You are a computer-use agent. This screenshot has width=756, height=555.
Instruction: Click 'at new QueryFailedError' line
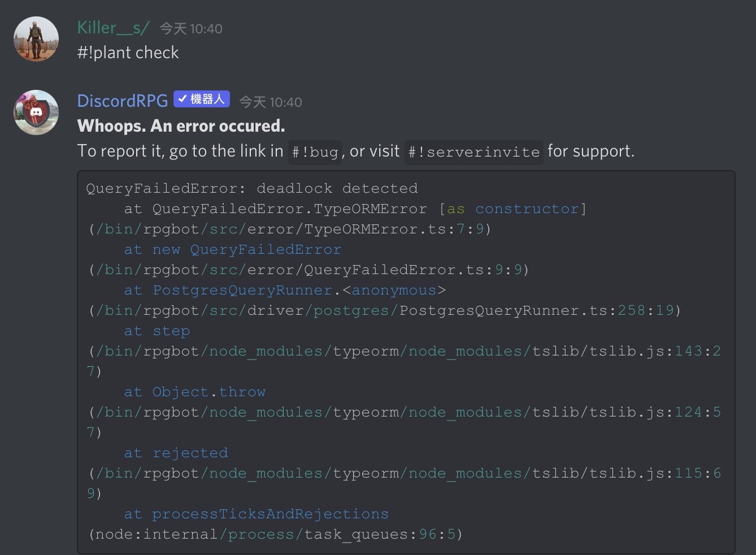pyautogui.click(x=233, y=249)
